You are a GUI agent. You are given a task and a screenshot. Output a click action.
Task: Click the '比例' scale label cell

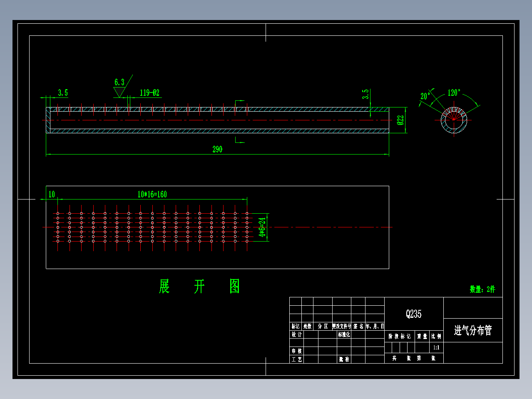click(436, 336)
